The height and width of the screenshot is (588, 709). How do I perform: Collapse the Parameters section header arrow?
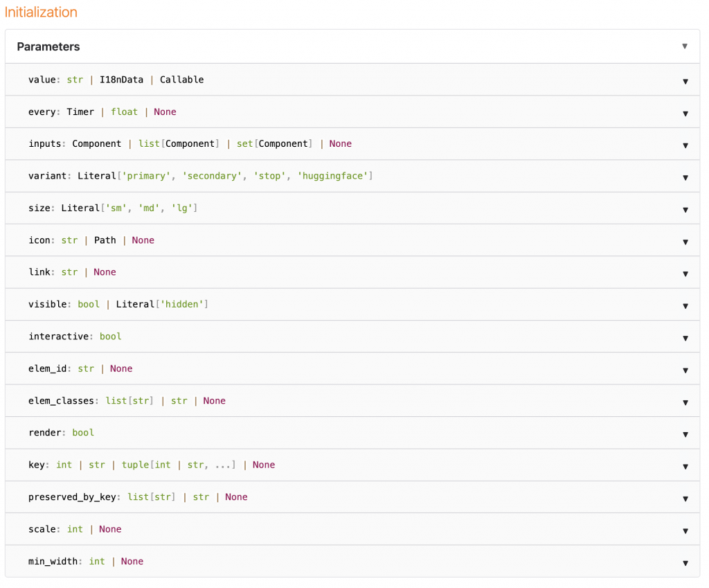point(685,46)
